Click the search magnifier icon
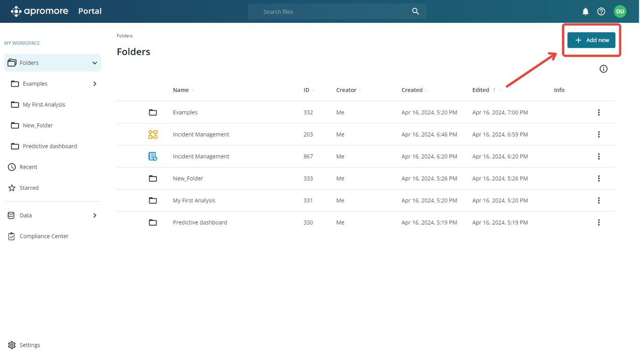 pos(415,12)
